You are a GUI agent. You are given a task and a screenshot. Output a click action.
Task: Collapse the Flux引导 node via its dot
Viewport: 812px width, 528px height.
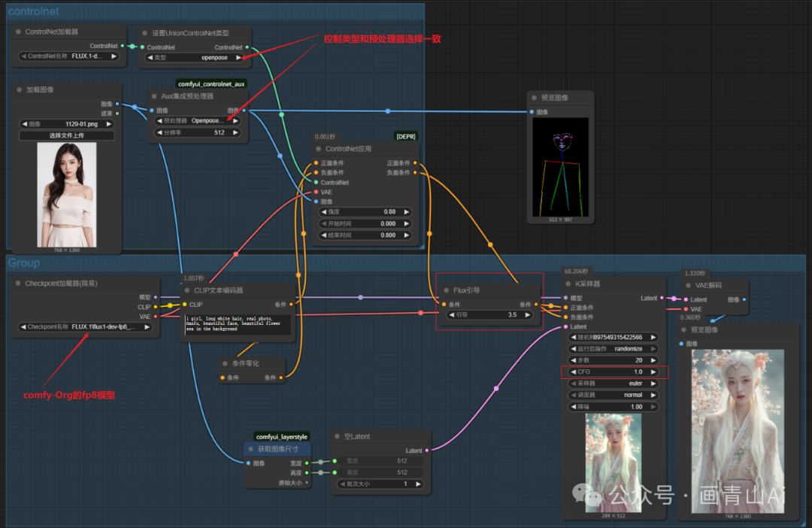coord(447,290)
